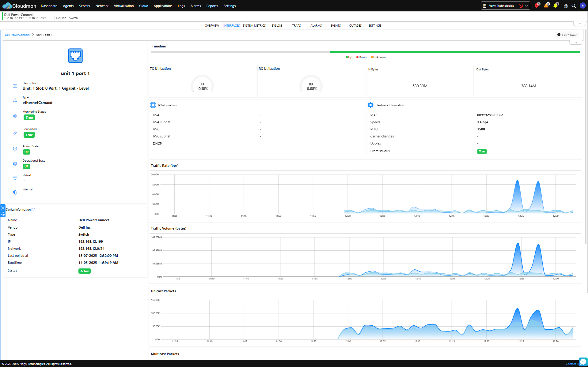Click the Description icon in the interface panel

tap(15, 86)
